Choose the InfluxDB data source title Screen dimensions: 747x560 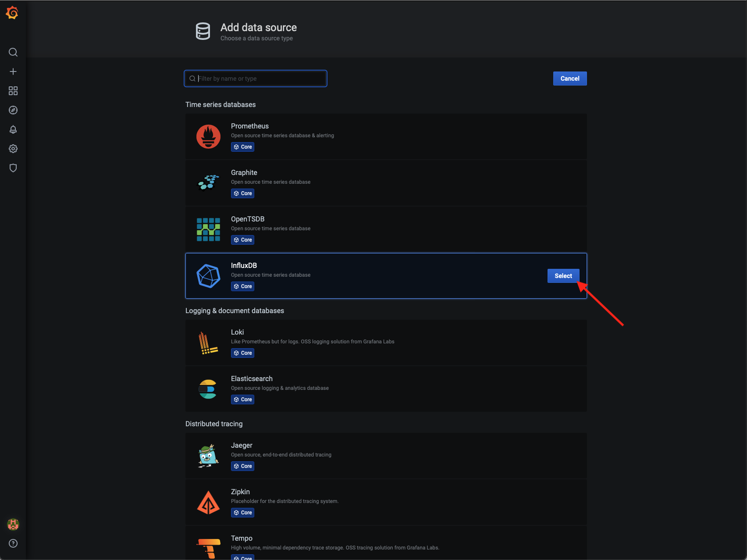coord(244,265)
